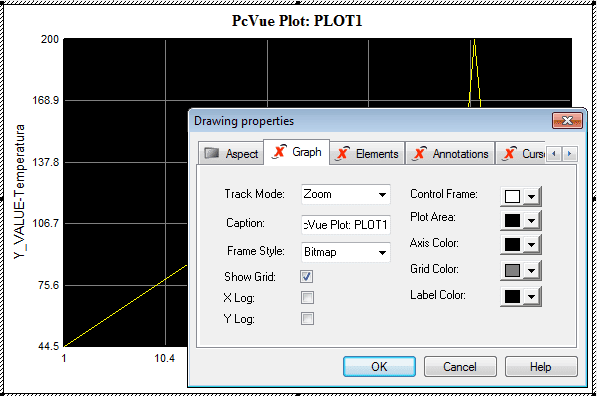Viewport: 597px width, 396px height.
Task: Click the Control Frame white color swatch
Action: [x=512, y=196]
